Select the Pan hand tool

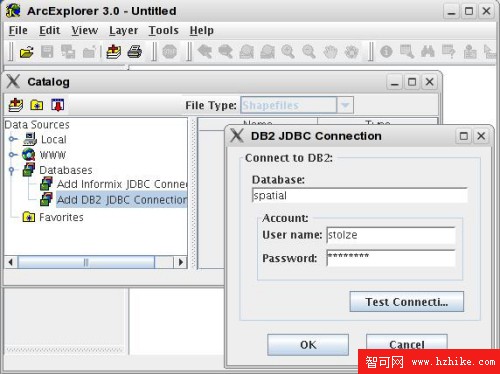tap(330, 52)
